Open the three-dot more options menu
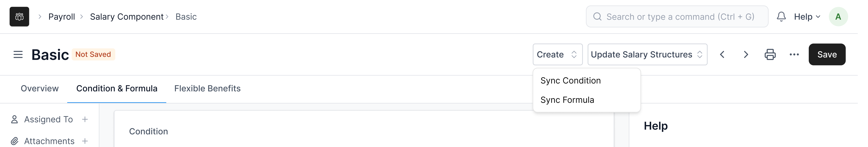 pos(794,54)
